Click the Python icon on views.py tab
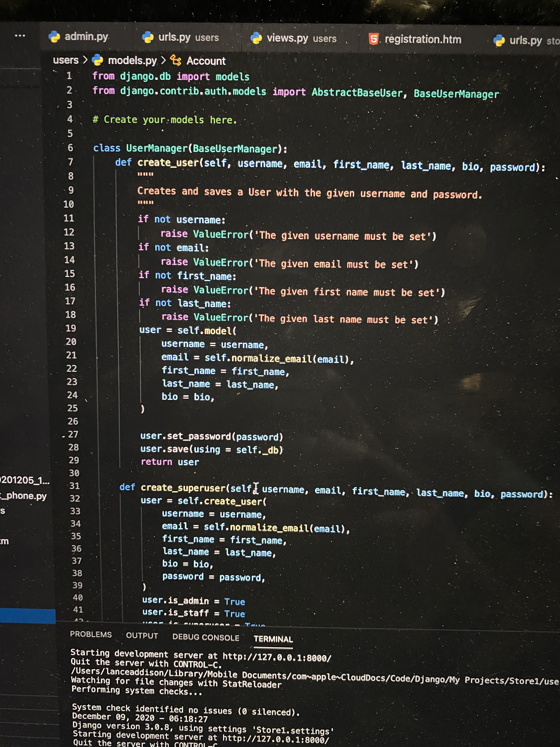560x747 pixels. click(x=256, y=38)
